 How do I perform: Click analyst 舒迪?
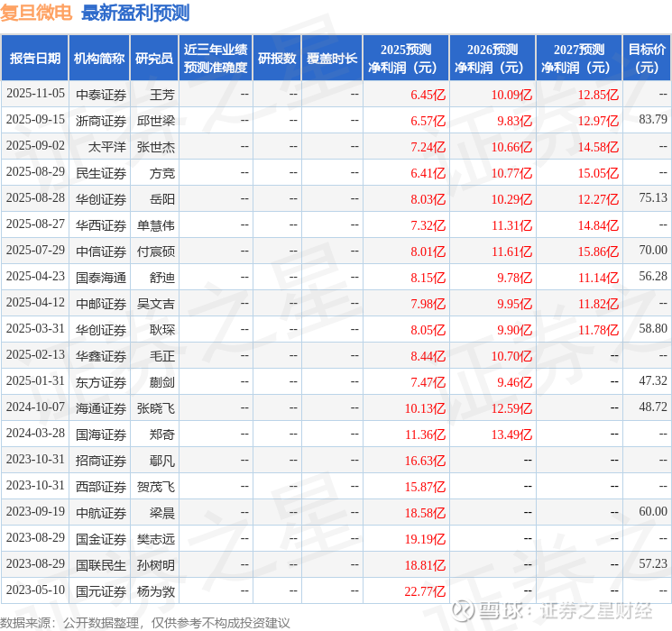click(162, 278)
